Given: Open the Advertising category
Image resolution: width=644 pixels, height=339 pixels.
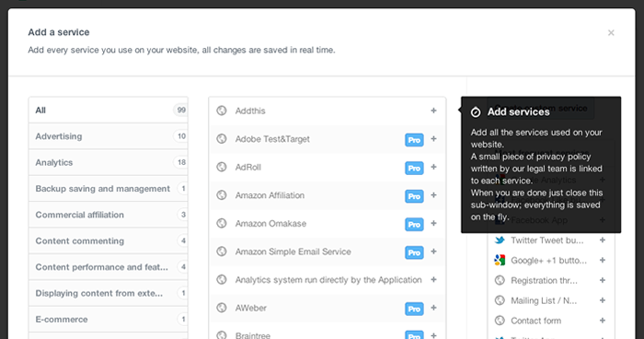Looking at the screenshot, I should point(109,136).
